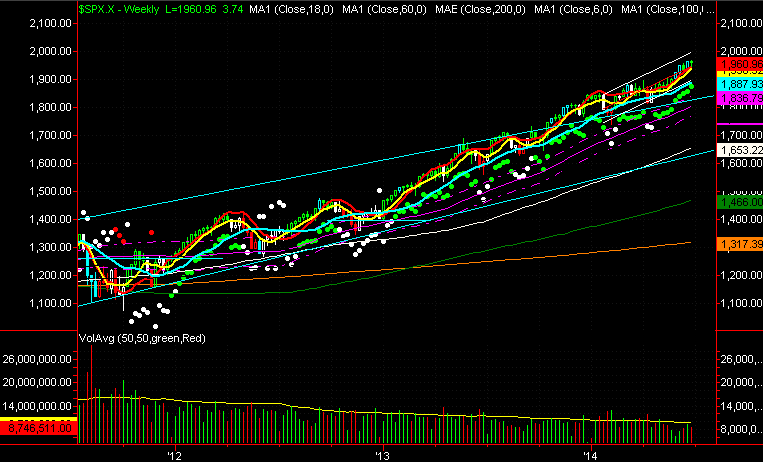Click the orange 1,317.39 price tag
This screenshot has height=462, width=763.
740,244
